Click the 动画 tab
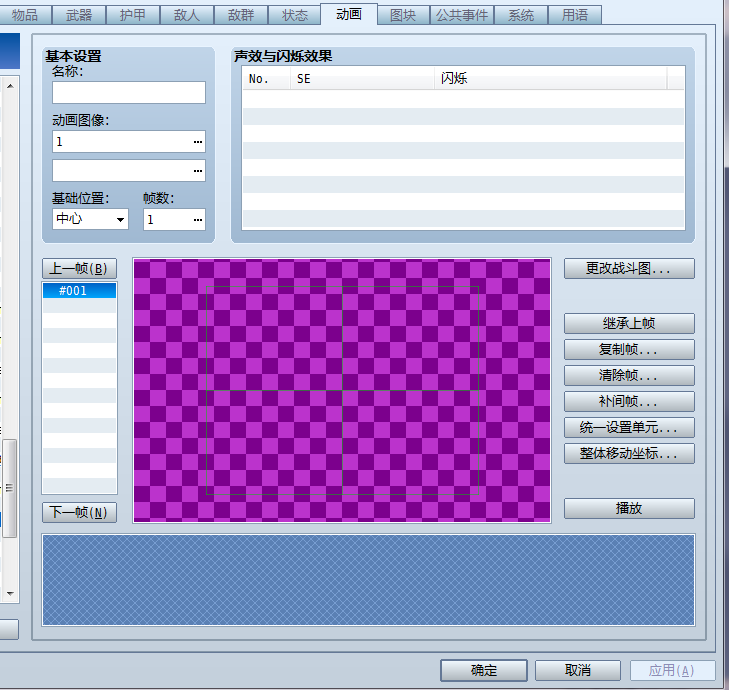Viewport: 729px width, 690px height. click(349, 14)
